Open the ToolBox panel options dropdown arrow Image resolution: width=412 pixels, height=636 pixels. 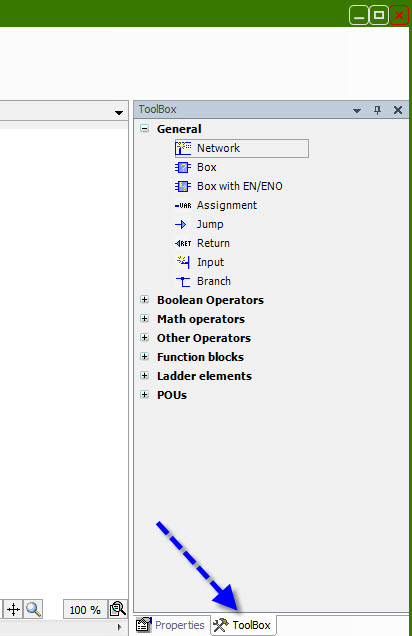(357, 110)
